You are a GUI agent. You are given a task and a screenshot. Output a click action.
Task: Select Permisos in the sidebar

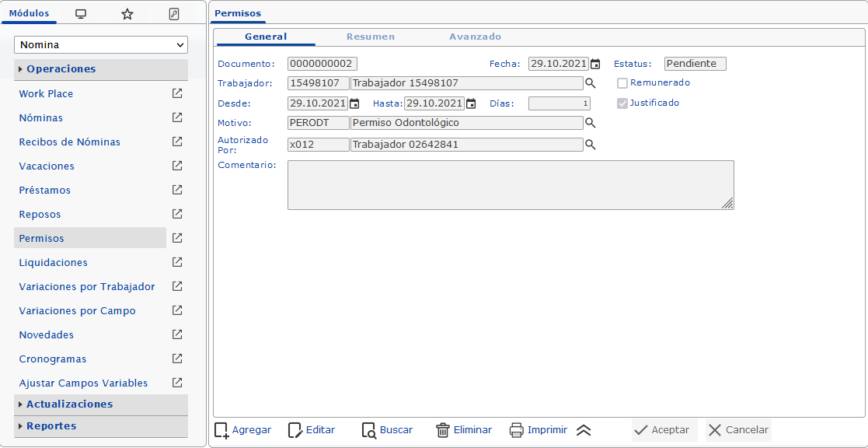tap(90, 238)
